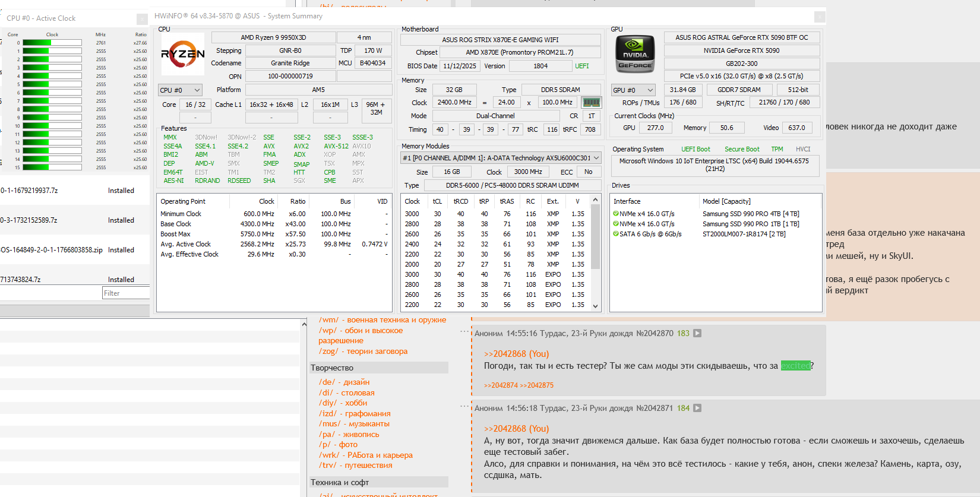Click the post number №2042871
The image size is (980, 497).
pyautogui.click(x=655, y=409)
